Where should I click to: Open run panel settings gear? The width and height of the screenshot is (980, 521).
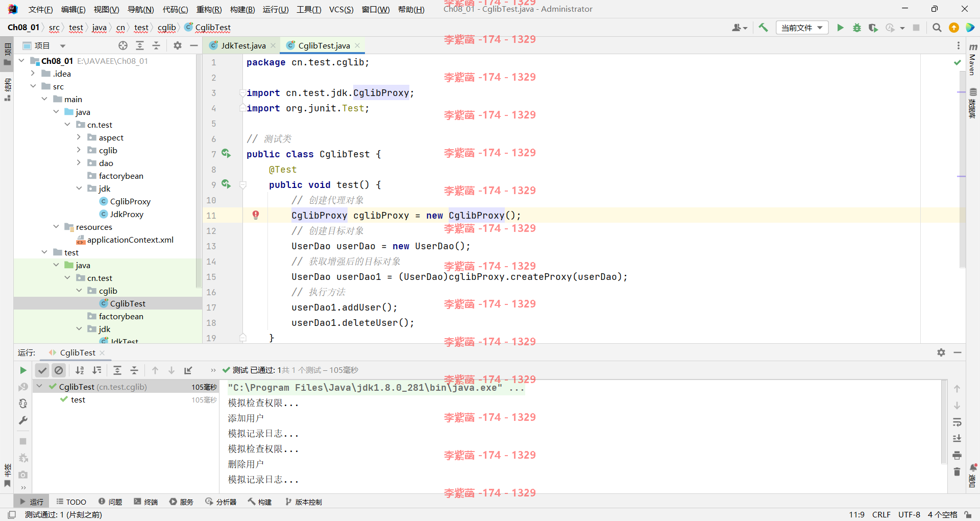(941, 352)
